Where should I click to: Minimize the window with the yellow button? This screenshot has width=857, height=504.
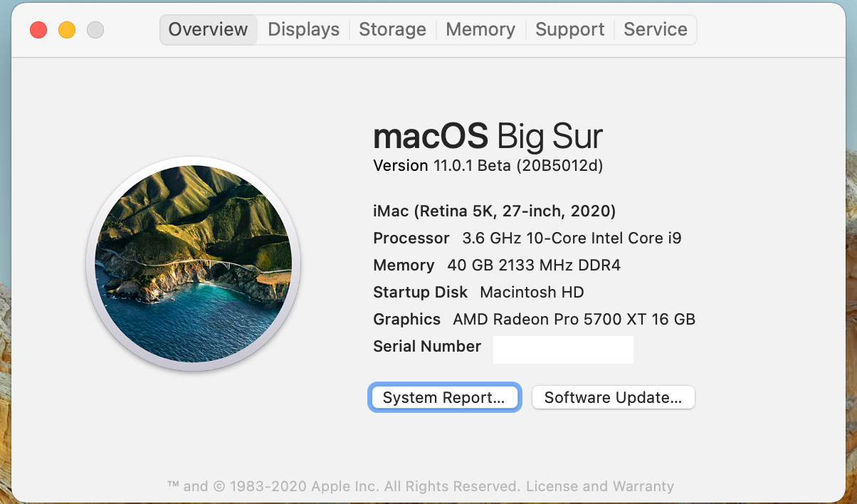point(67,30)
